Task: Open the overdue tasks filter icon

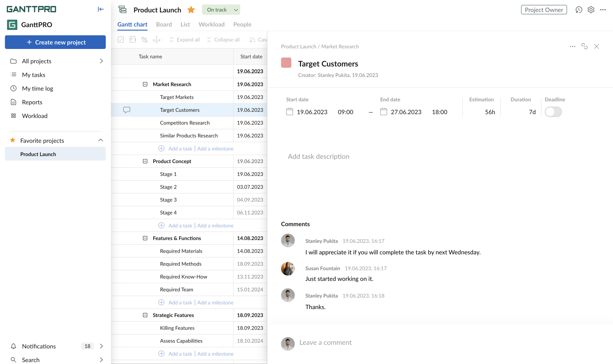Action: pos(132,39)
